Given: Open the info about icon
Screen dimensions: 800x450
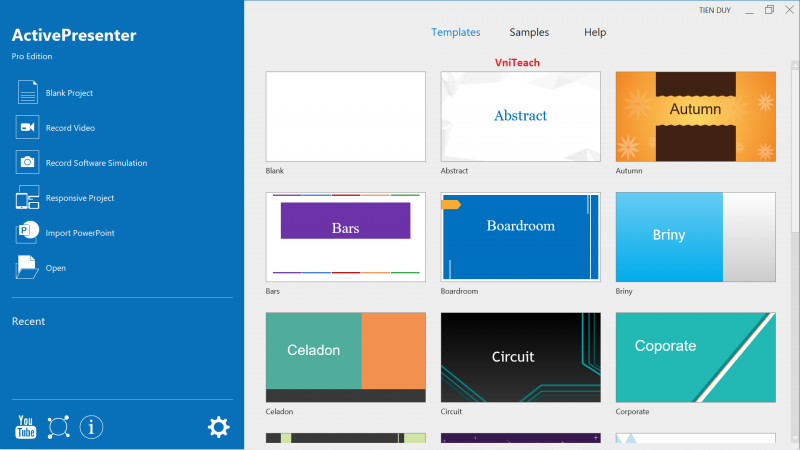Looking at the screenshot, I should (91, 427).
